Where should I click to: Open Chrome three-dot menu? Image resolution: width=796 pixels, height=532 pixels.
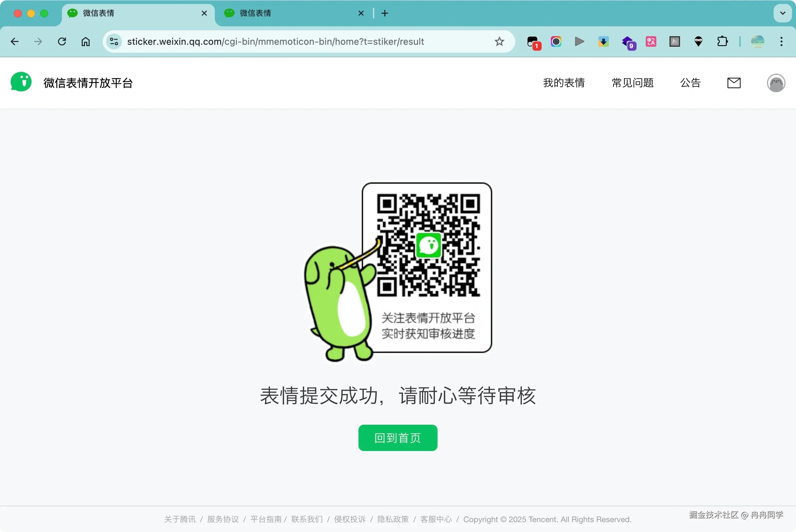[x=782, y=41]
